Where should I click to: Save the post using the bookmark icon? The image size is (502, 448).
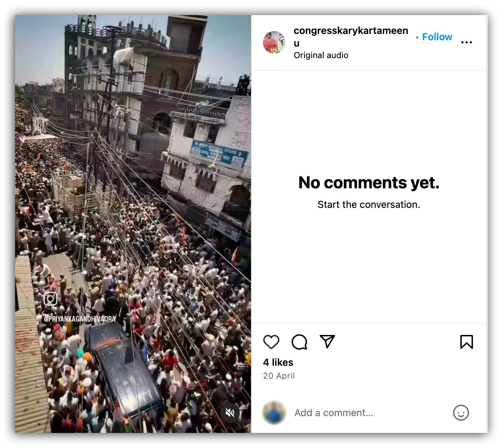coord(467,342)
